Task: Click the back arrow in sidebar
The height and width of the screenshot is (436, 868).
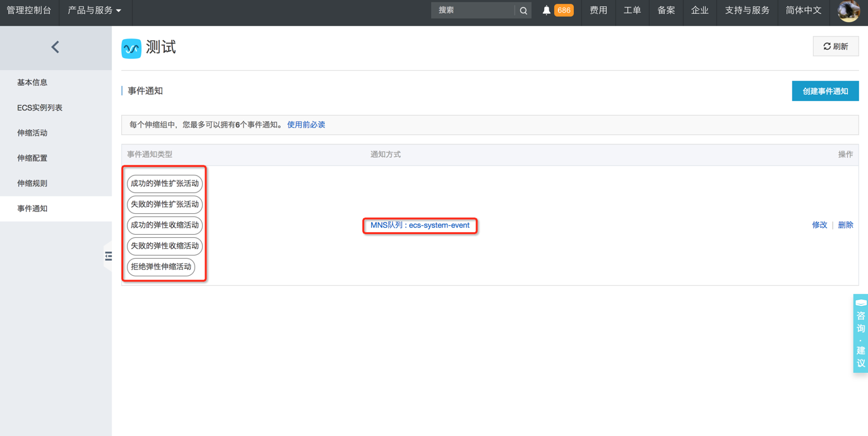Action: (x=56, y=47)
